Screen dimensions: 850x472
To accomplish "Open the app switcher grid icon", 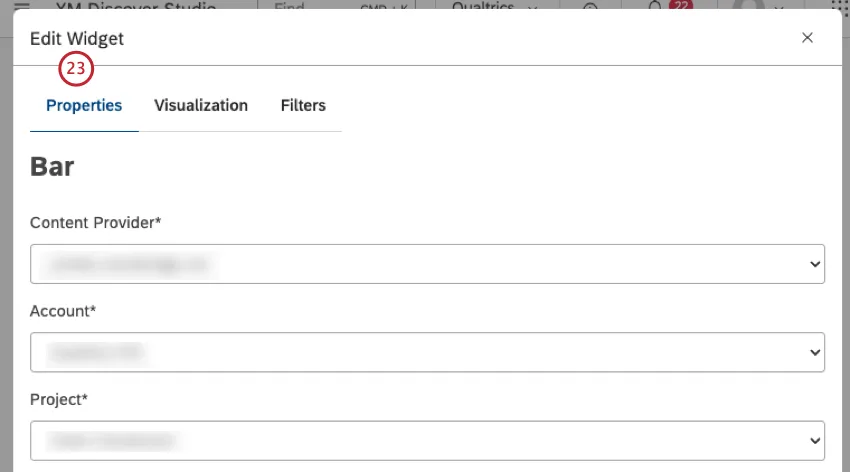I will pyautogui.click(x=840, y=6).
